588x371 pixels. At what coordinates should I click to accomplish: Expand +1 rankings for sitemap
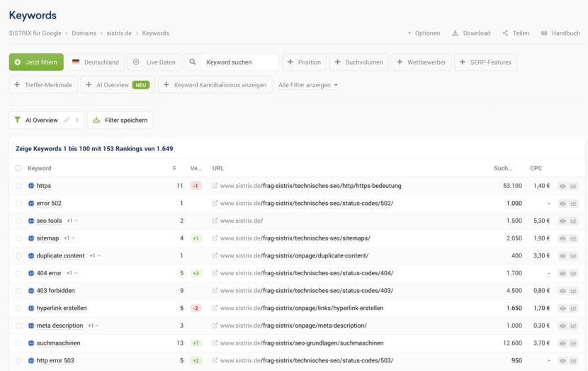tap(69, 238)
